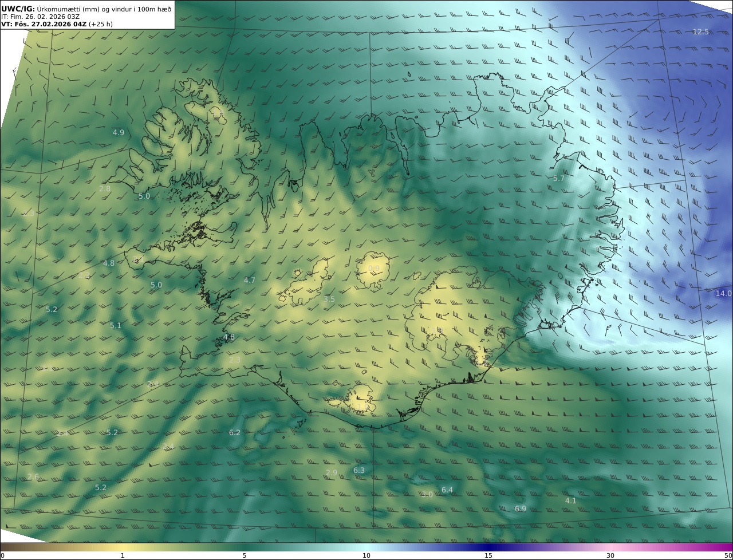
Task: Click the 5.1 value label on the map
Action: pyautogui.click(x=116, y=325)
